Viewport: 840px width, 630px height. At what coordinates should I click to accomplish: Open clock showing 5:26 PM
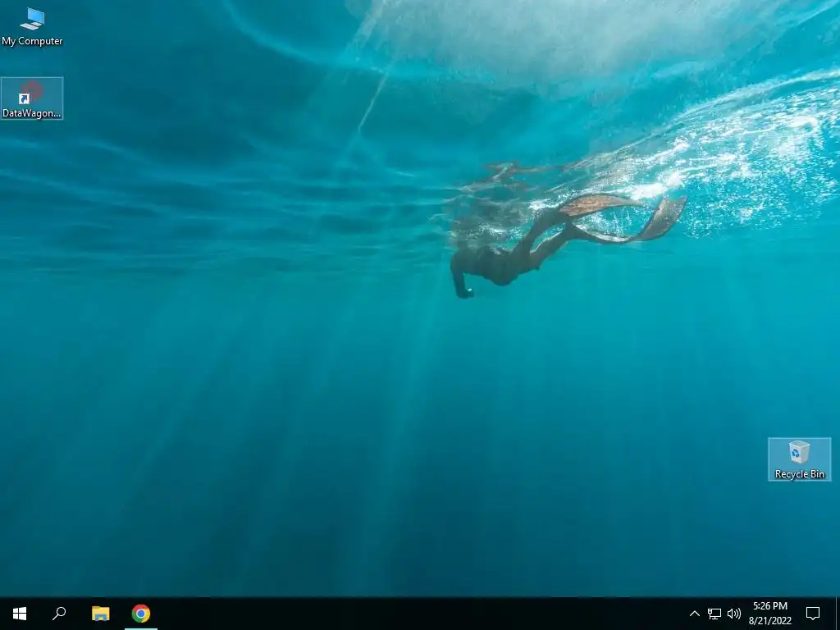pos(769,614)
